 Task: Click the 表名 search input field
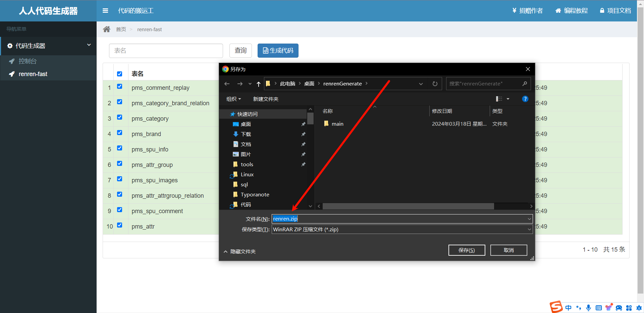[166, 51]
